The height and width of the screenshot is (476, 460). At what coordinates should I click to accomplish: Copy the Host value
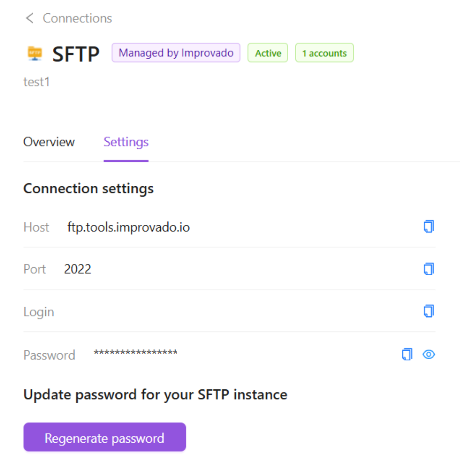[x=428, y=227]
